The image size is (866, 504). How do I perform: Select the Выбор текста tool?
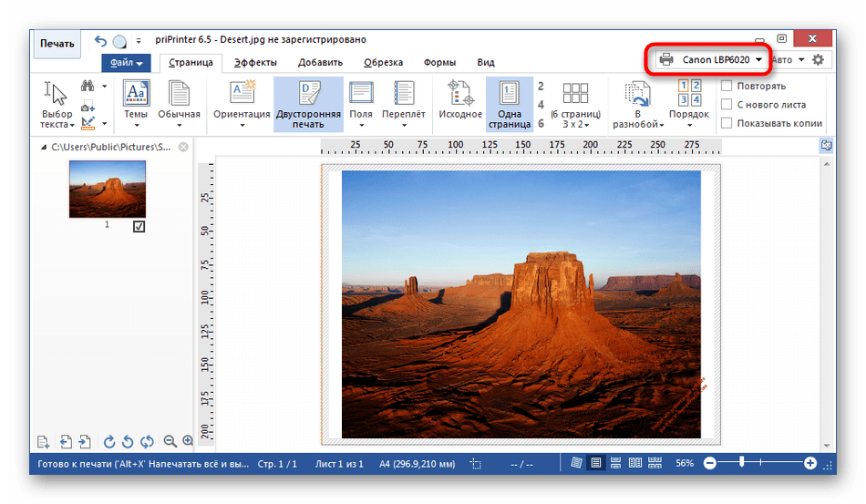tap(57, 104)
